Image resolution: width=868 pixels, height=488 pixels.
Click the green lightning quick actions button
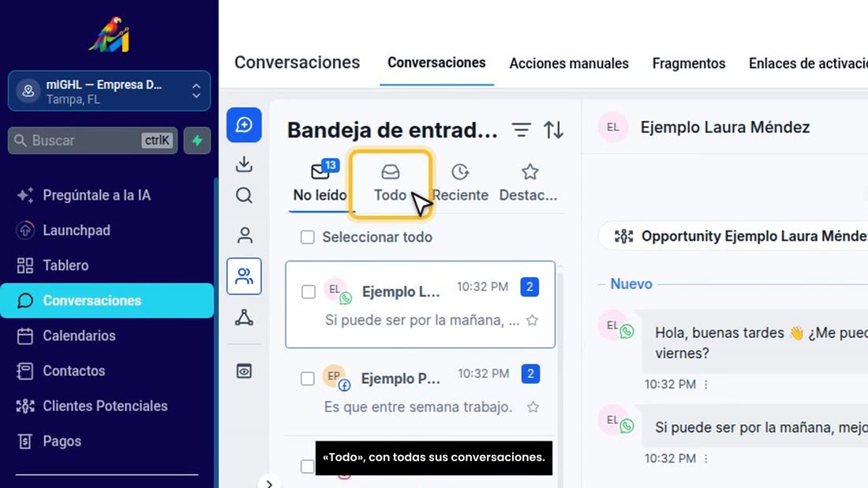pos(197,140)
